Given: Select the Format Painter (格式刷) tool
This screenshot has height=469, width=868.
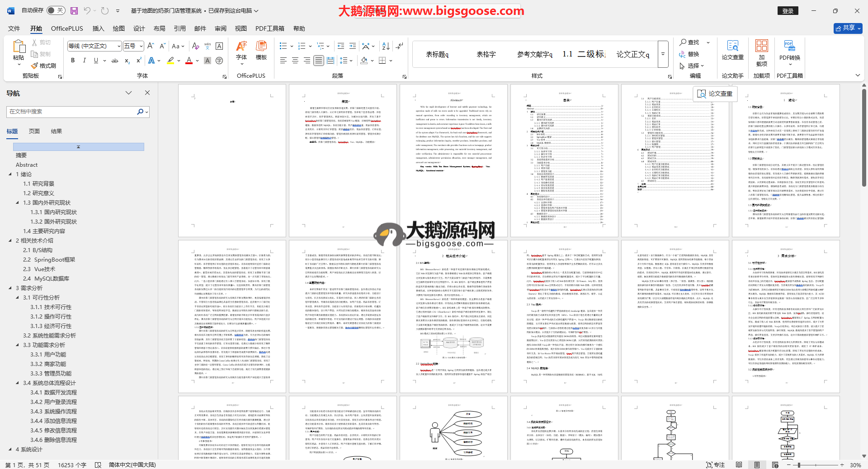Looking at the screenshot, I should [43, 66].
